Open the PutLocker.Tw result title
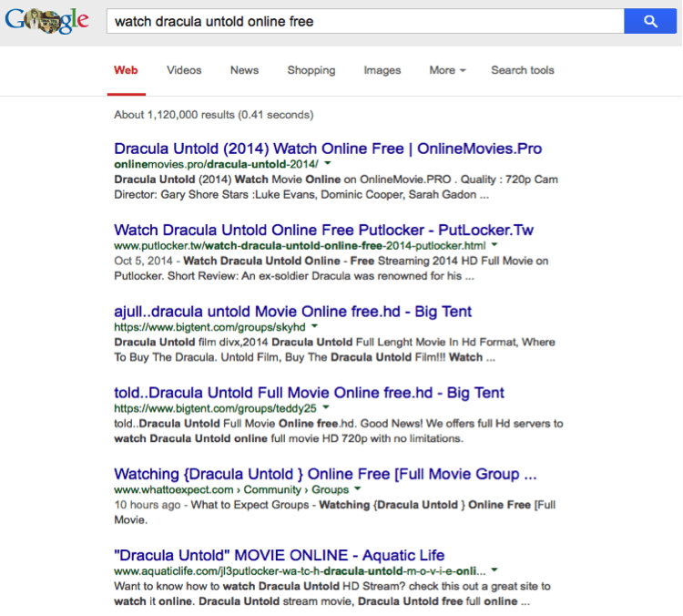This screenshot has width=683, height=616. (323, 230)
